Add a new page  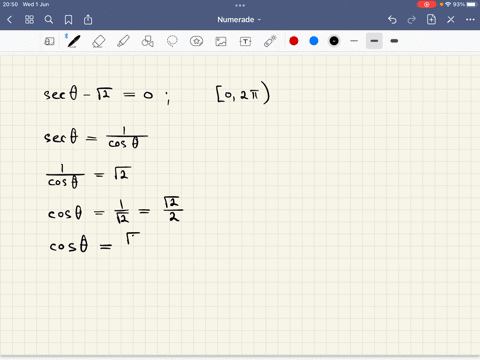(431, 20)
